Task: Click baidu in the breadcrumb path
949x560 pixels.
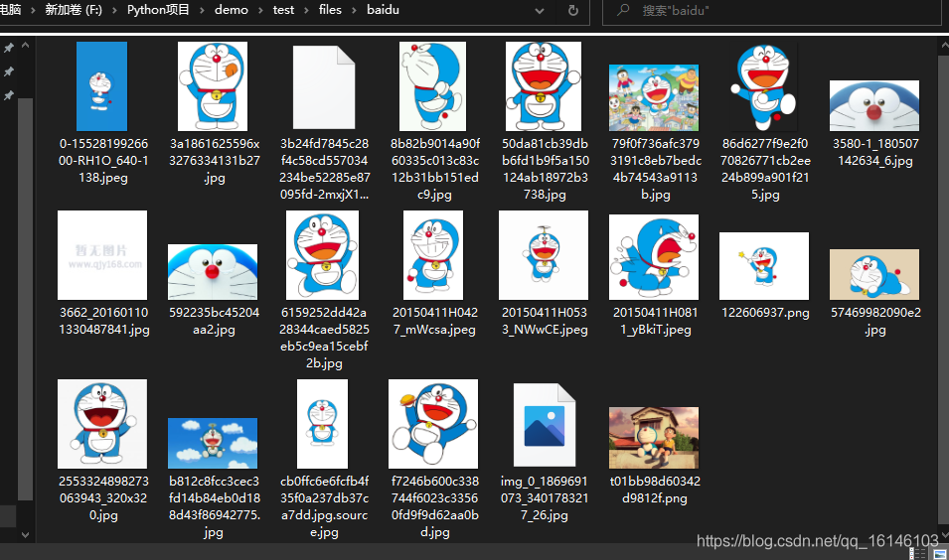Action: tap(383, 10)
